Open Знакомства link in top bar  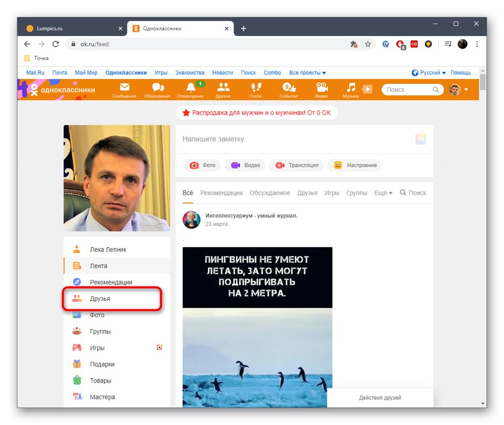pyautogui.click(x=189, y=73)
